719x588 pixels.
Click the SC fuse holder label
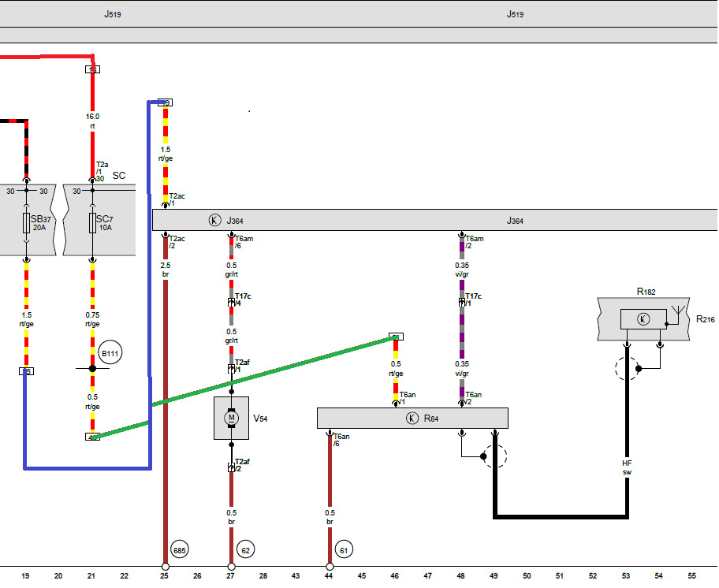[x=119, y=176]
